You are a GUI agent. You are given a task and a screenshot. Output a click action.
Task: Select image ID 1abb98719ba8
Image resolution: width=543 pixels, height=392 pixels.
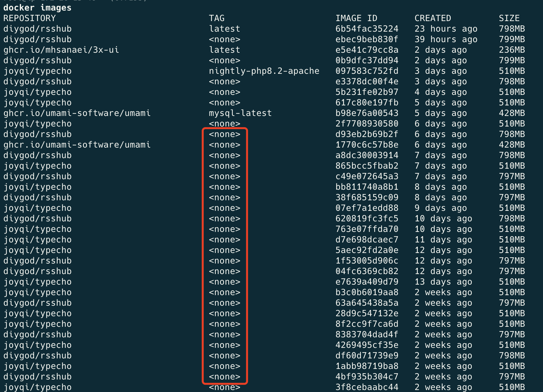[367, 366]
